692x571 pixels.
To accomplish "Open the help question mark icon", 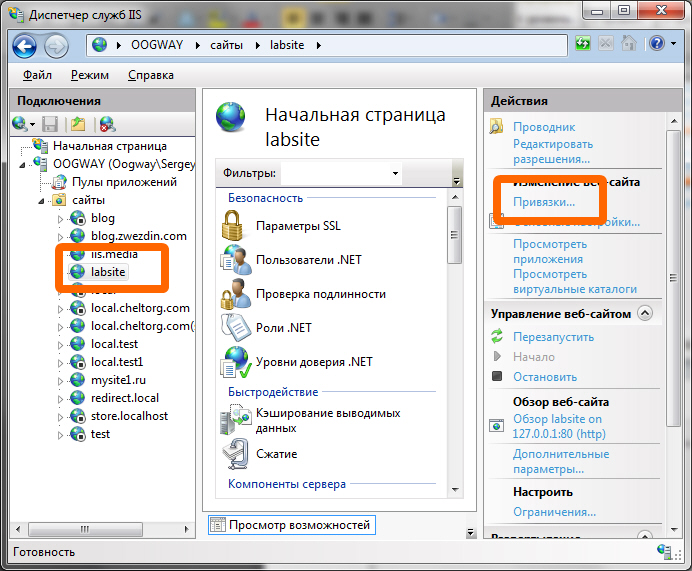I will click(656, 44).
